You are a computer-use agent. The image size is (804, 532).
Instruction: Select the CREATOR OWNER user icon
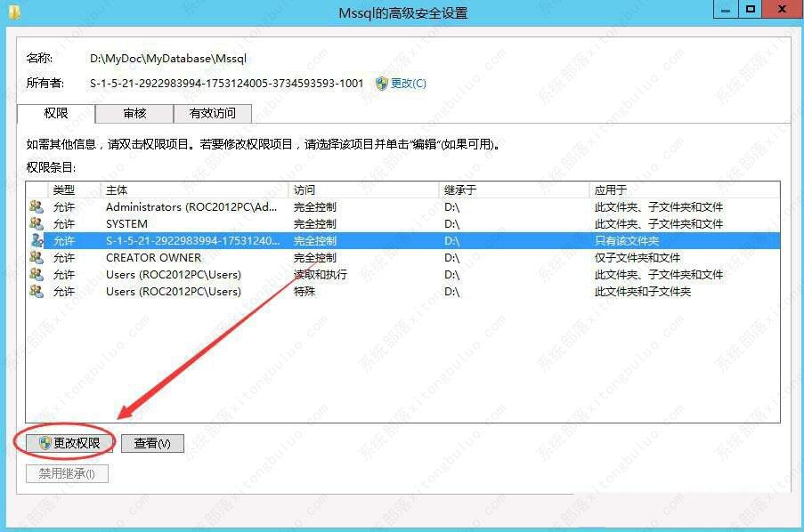click(x=37, y=258)
